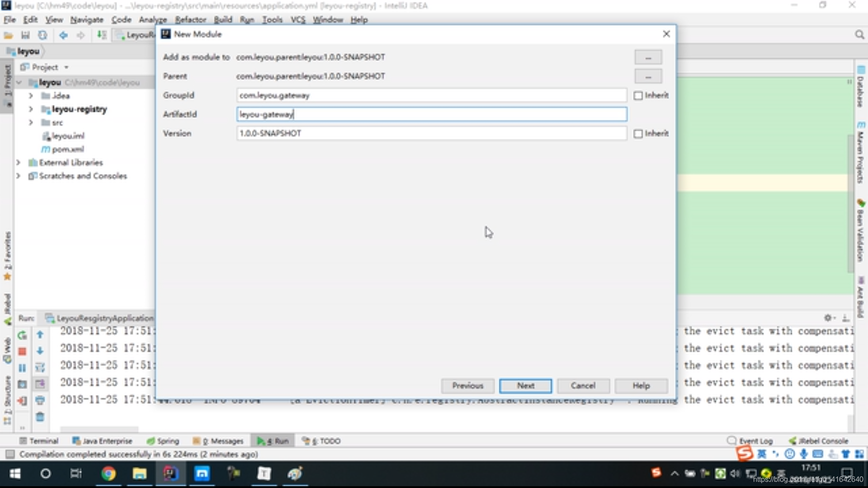The image size is (868, 488).
Task: Click the Synchronize toolbar icon
Action: (42, 35)
